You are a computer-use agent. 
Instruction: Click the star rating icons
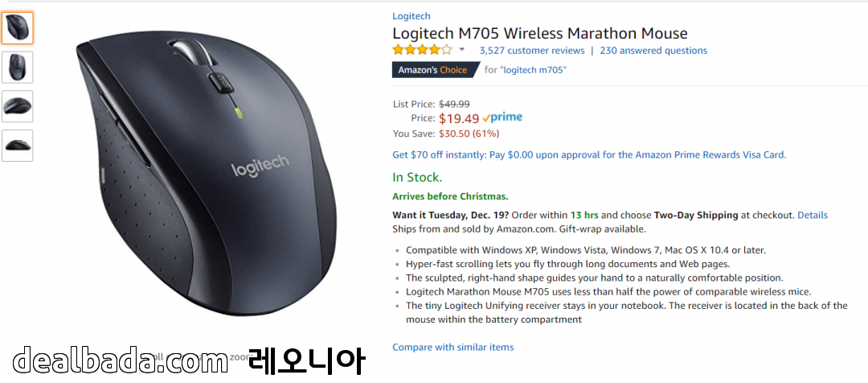(x=422, y=50)
